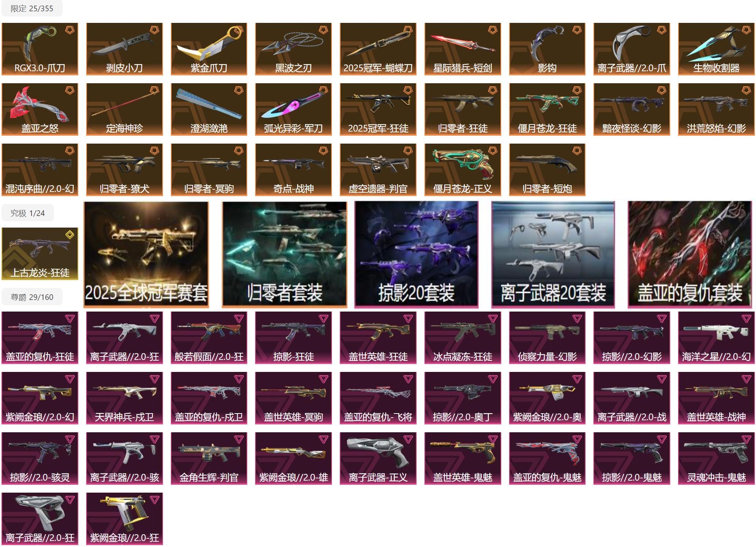This screenshot has height=547, width=756.
Task: Select the 弧光异彩-军刀 blade skin
Action: (x=293, y=109)
